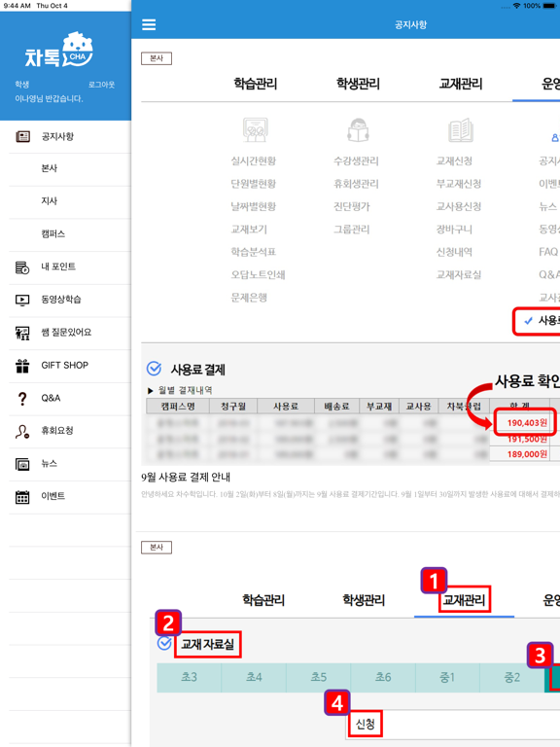Open the 오답노트인쇄 link
The image size is (560, 747).
point(258,275)
